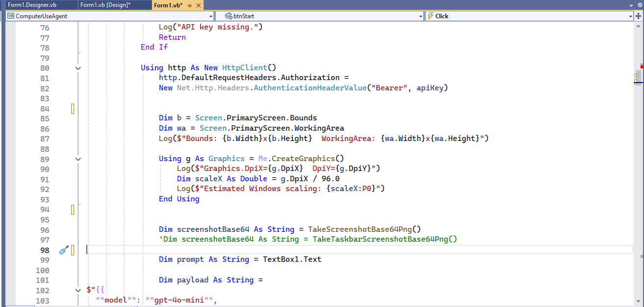
Task: Click the lightning bolt event icon
Action: [430, 16]
